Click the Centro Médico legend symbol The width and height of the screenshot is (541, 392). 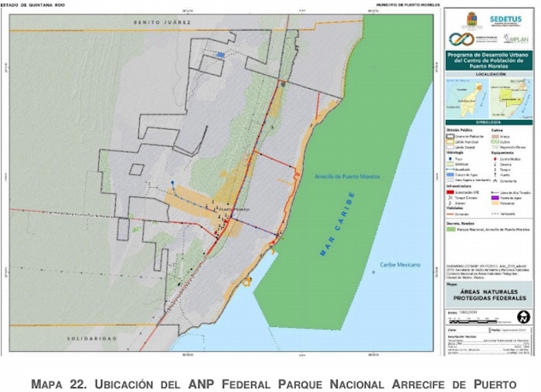pos(494,159)
